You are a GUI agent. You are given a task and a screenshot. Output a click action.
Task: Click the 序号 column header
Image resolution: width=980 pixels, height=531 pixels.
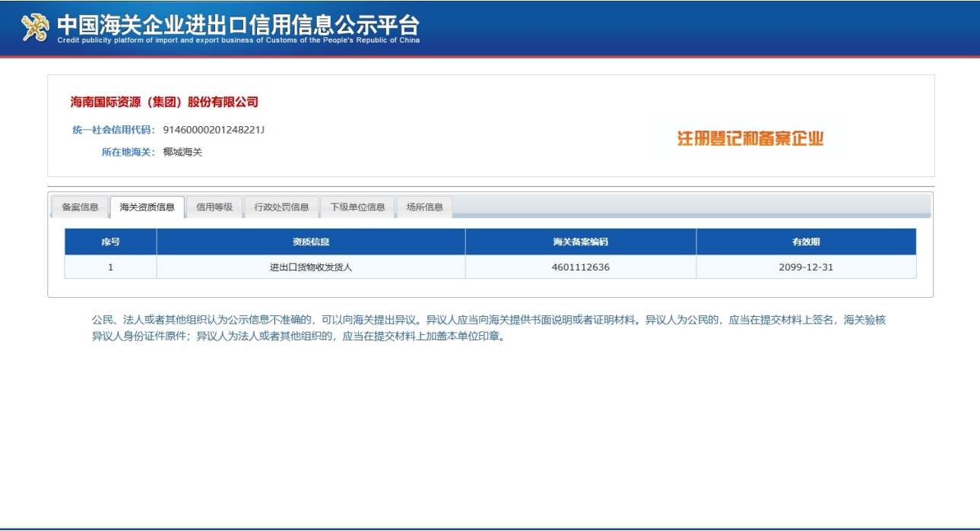(x=110, y=242)
